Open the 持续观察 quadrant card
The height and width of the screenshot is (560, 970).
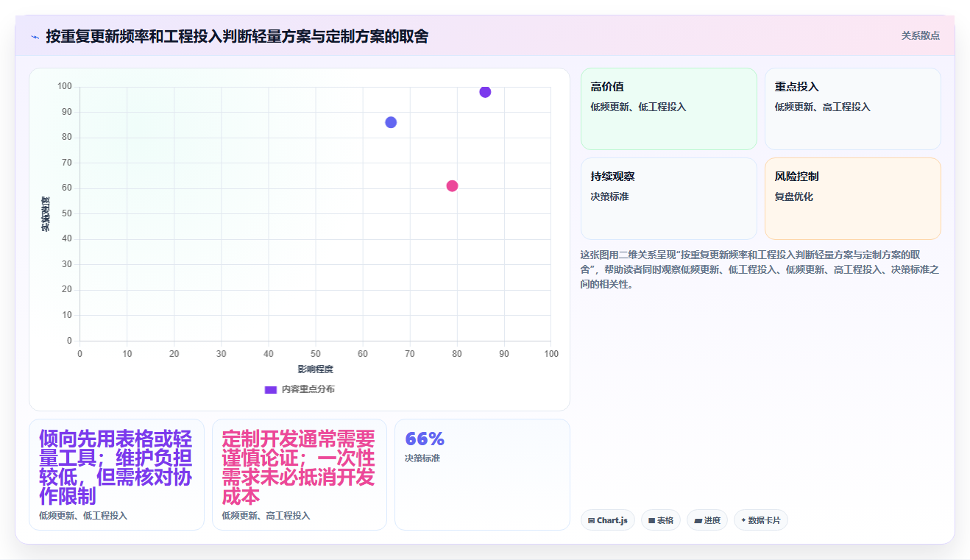click(x=669, y=199)
